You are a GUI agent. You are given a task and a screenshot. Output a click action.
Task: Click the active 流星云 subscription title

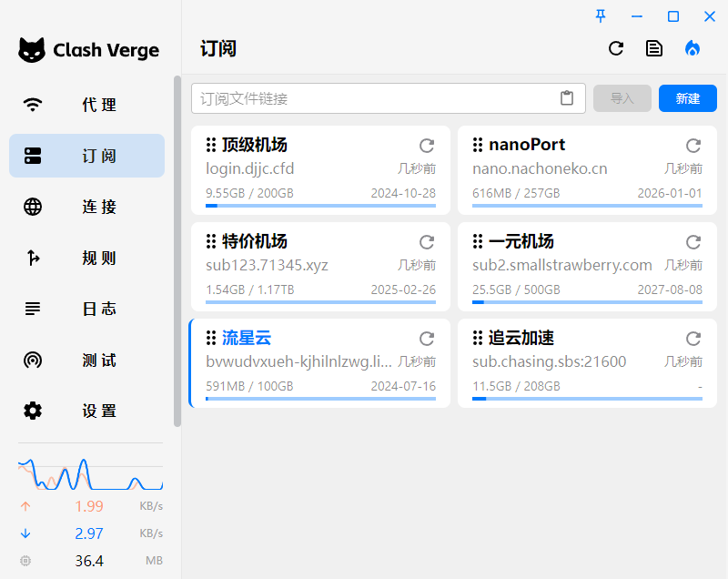tap(247, 338)
